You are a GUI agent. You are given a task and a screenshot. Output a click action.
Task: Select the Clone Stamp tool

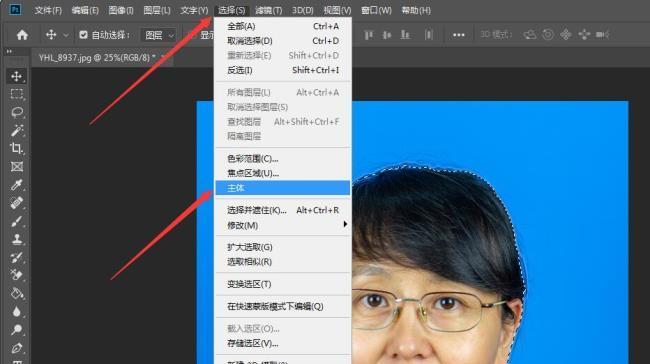pos(17,239)
